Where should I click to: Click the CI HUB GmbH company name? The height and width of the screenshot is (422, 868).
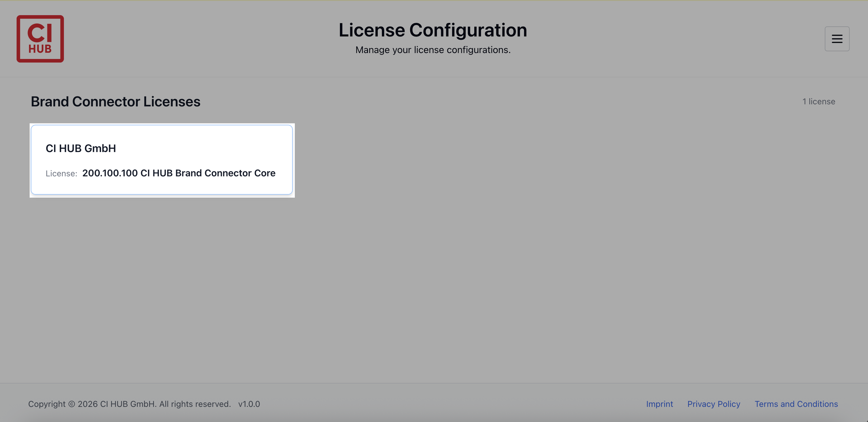point(81,148)
